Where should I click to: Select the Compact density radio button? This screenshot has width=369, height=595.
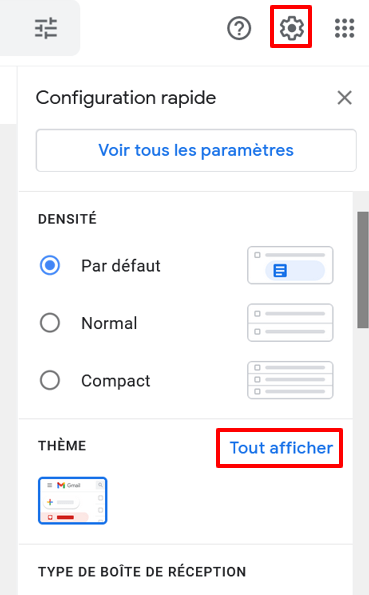click(50, 380)
